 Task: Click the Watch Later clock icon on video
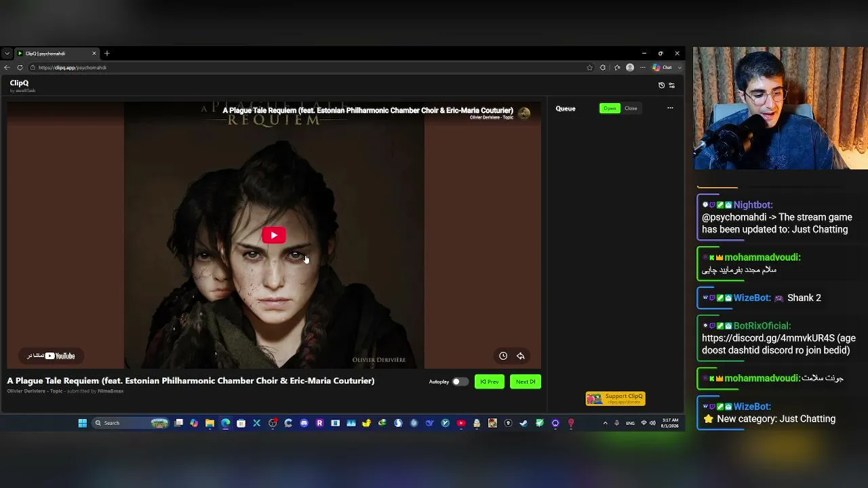tap(503, 356)
